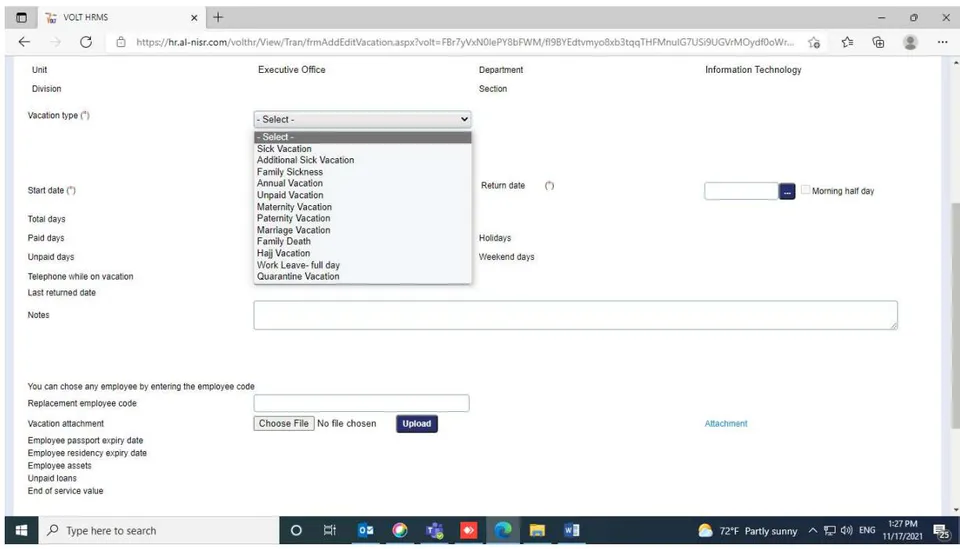Click the site lock icon in address bar

[121, 42]
